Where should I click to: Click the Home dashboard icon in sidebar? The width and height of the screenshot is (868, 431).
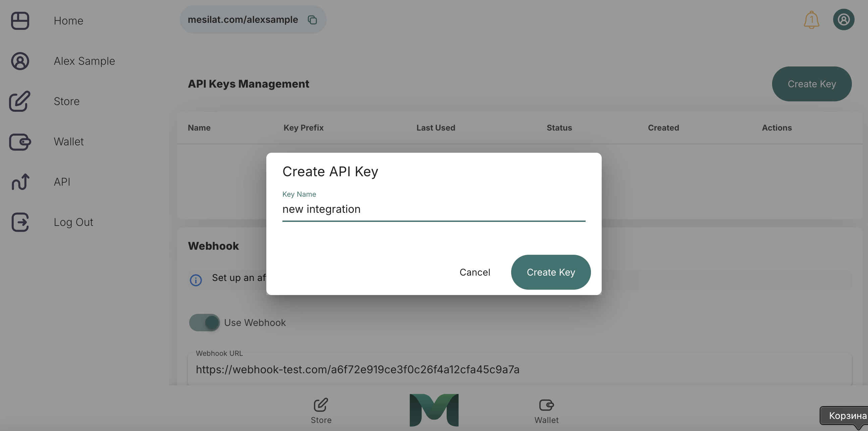point(20,20)
